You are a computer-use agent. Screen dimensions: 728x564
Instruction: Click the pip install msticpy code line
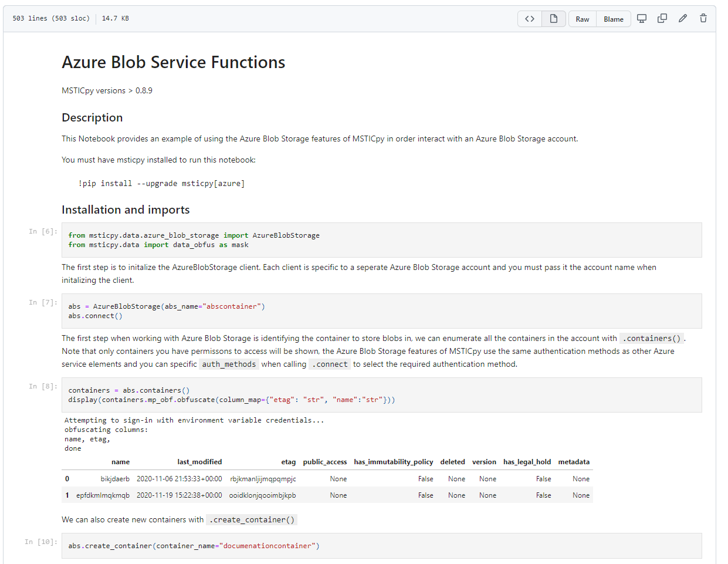click(161, 184)
